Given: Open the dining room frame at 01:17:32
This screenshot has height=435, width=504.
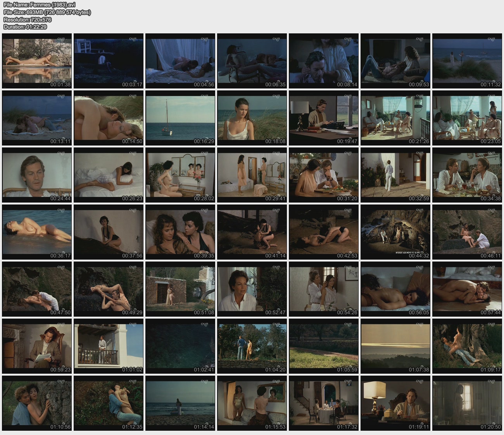Looking at the screenshot, I should point(324,403).
